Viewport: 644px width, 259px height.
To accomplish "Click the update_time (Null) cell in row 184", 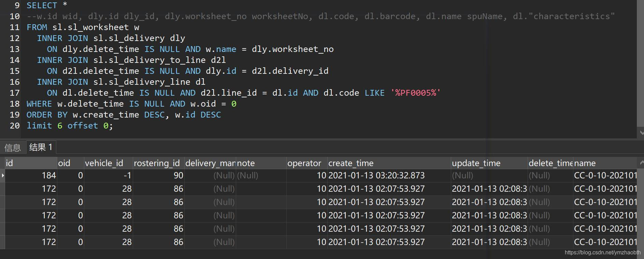I will point(489,175).
